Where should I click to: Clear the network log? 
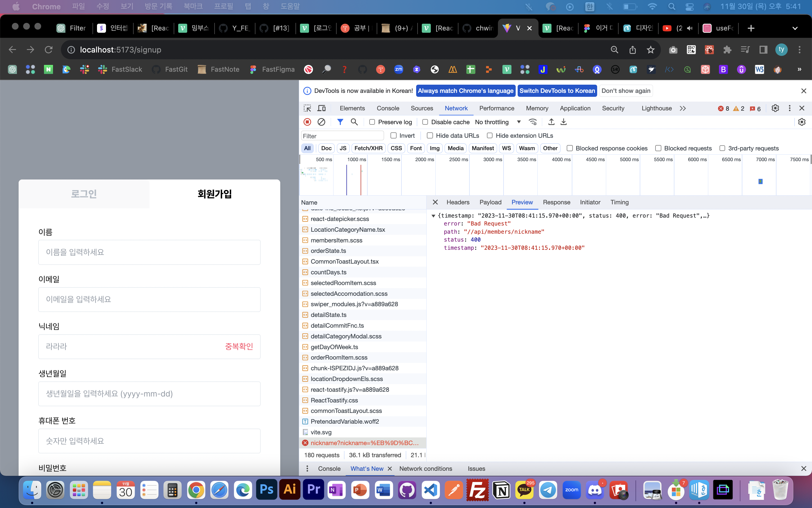pyautogui.click(x=321, y=122)
